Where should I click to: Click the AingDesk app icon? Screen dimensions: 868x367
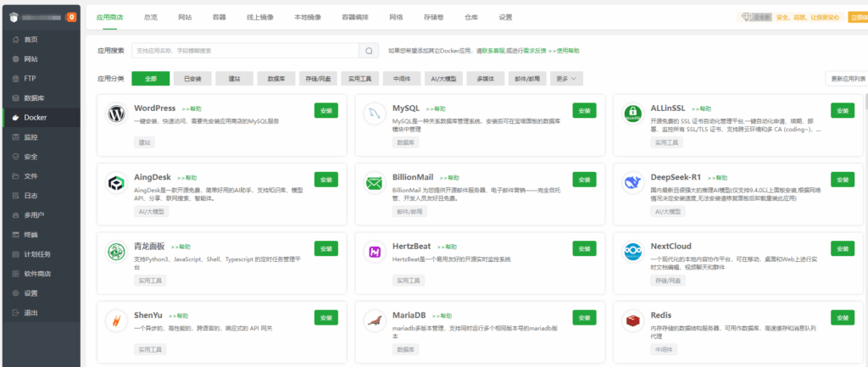pos(116,183)
